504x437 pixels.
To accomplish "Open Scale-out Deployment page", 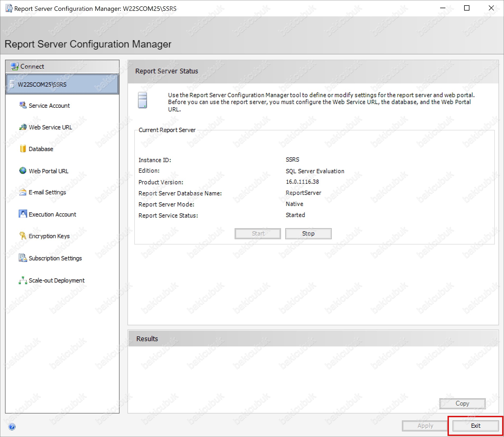I will tap(56, 280).
